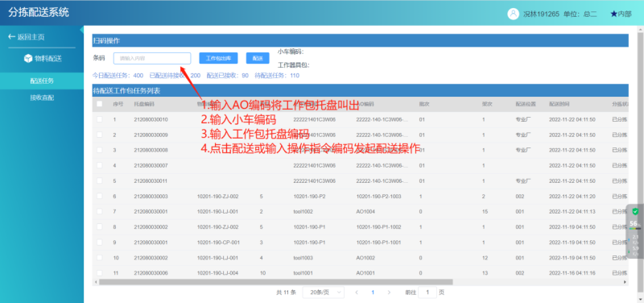Screen dimensions: 644x303
Task: Click the cell 10201-190-P1-1001
Action: [x=378, y=243]
